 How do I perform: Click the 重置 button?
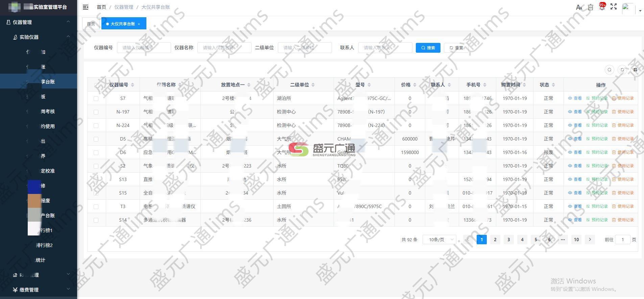456,48
